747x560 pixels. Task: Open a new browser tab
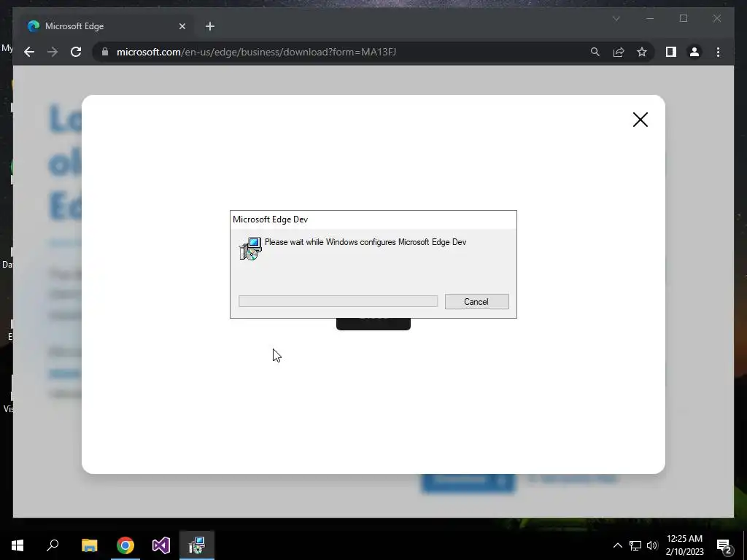click(210, 26)
